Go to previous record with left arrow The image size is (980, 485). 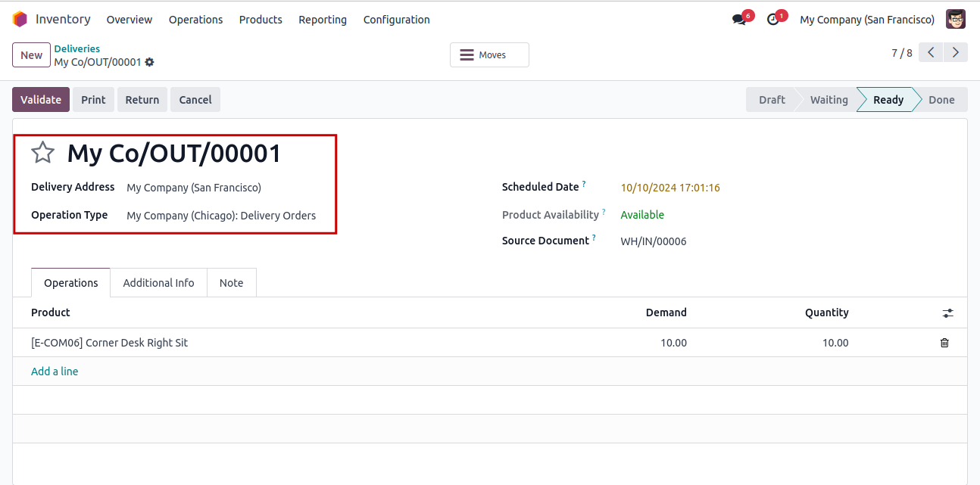pyautogui.click(x=931, y=52)
